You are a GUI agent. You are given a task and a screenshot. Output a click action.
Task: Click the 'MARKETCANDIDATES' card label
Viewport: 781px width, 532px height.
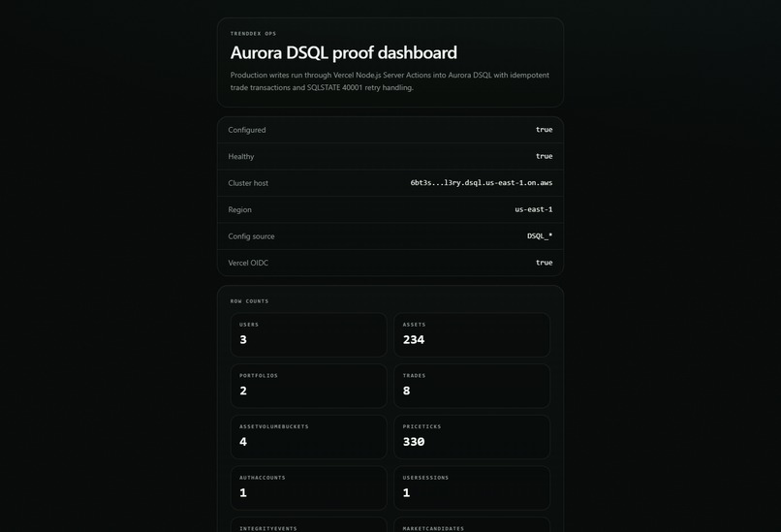(433, 528)
